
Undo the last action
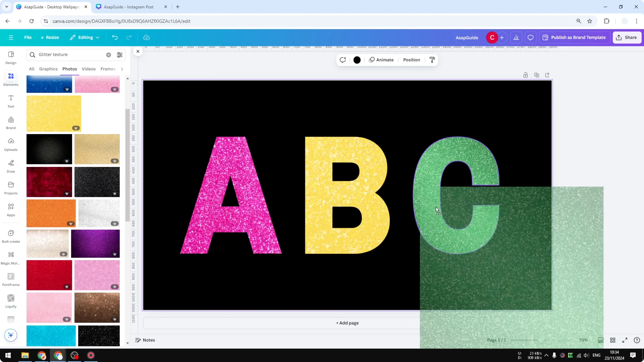115,37
